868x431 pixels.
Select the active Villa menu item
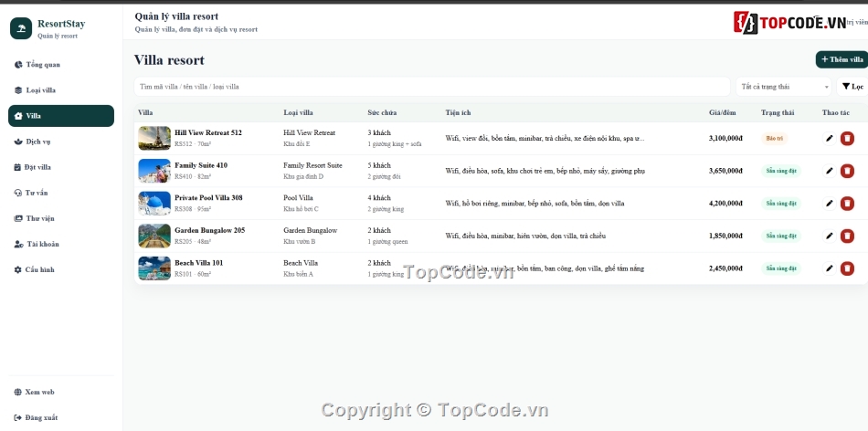point(61,116)
